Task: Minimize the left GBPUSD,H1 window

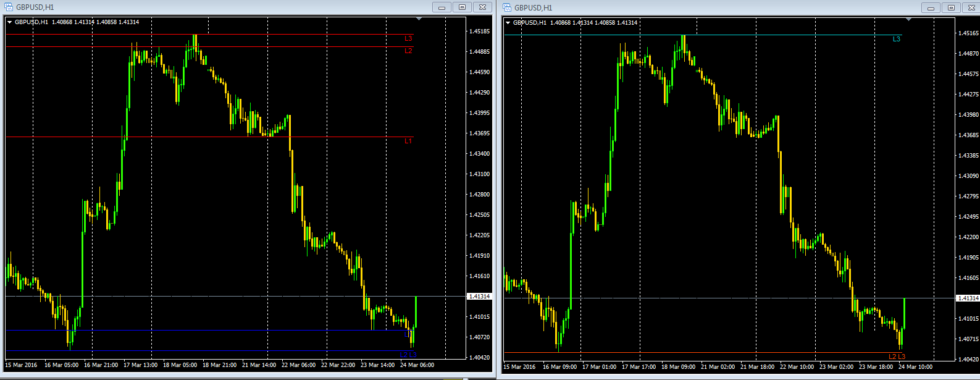Action: pos(442,7)
